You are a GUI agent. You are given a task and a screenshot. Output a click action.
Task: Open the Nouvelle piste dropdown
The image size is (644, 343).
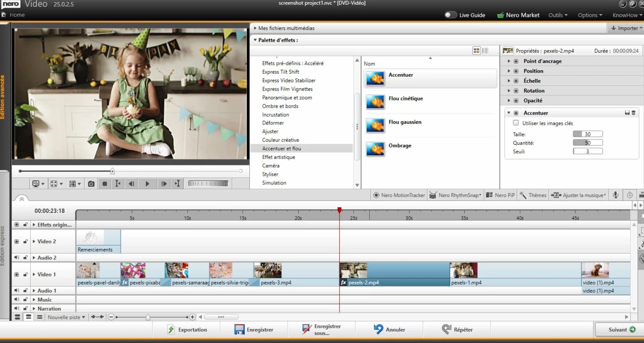[66, 317]
